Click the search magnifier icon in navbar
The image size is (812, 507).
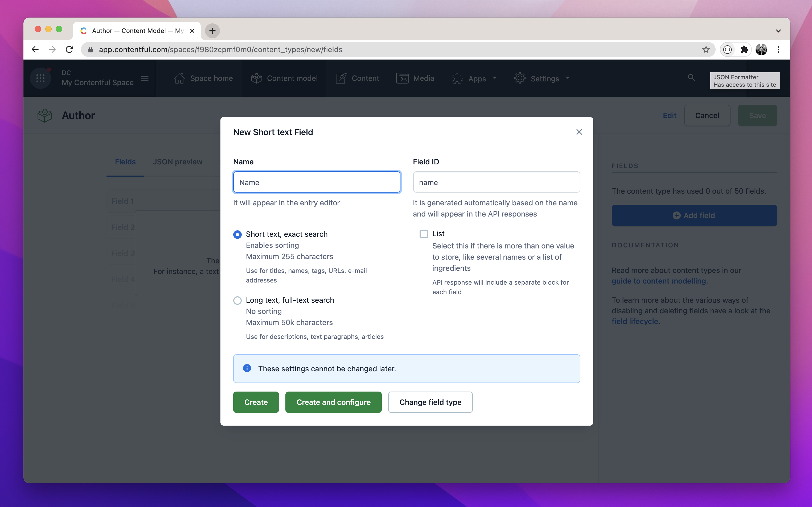pos(691,78)
